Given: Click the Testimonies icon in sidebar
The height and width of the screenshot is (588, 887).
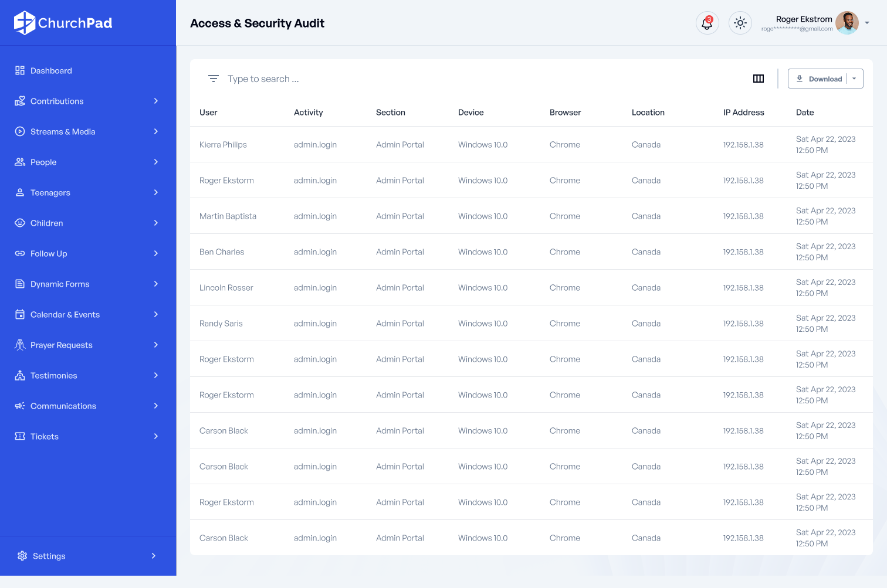Looking at the screenshot, I should [x=20, y=375].
